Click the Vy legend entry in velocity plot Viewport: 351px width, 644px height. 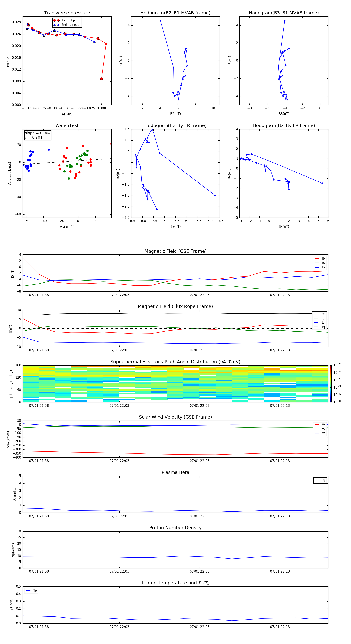point(320,429)
